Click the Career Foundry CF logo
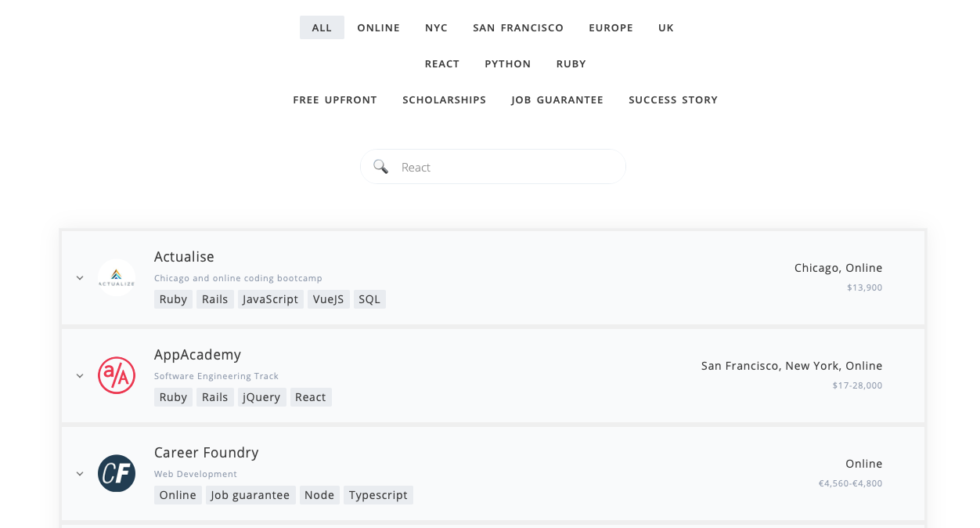Image resolution: width=980 pixels, height=528 pixels. click(x=117, y=473)
